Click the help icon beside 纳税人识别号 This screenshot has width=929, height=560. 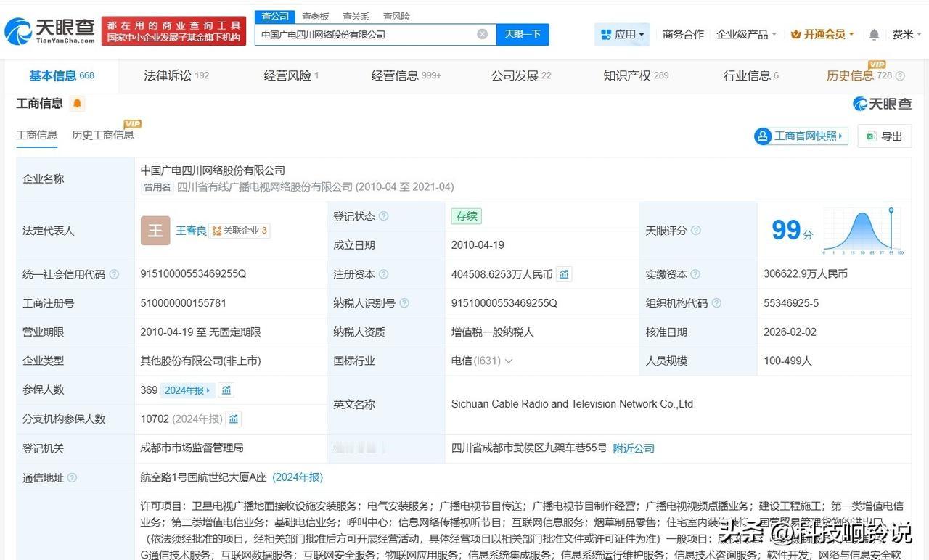(x=404, y=303)
